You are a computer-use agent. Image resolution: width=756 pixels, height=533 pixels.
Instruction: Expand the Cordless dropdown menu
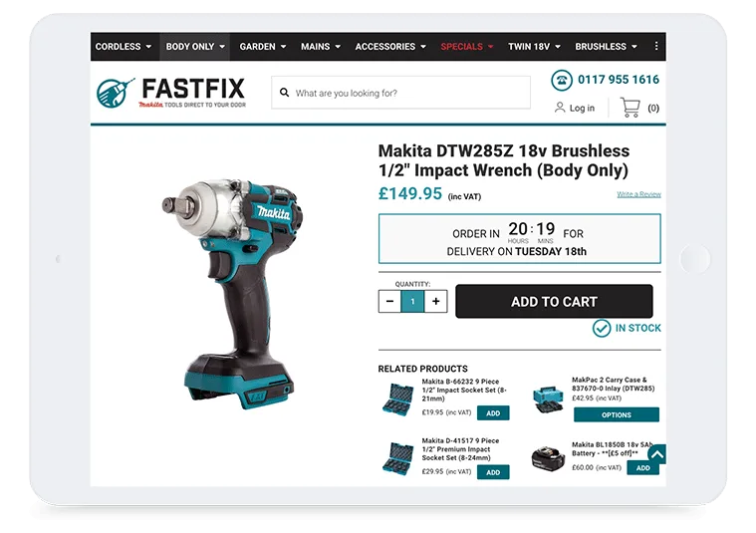click(x=124, y=47)
